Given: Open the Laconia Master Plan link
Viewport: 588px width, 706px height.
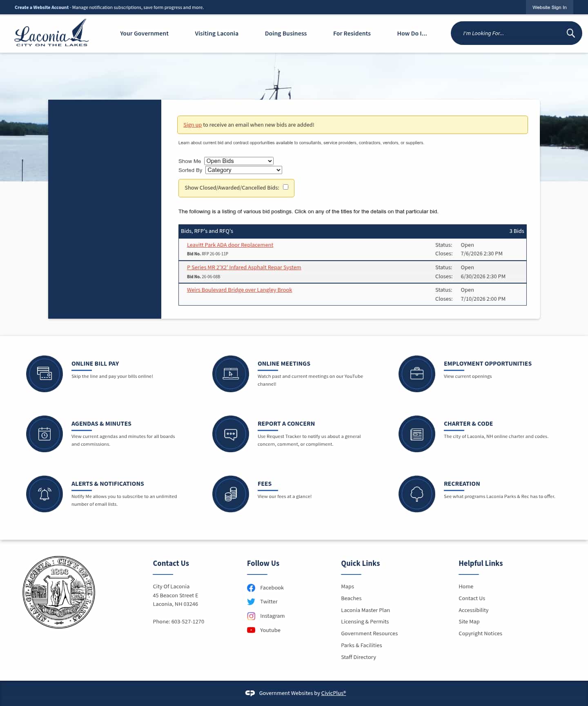Looking at the screenshot, I should point(365,610).
